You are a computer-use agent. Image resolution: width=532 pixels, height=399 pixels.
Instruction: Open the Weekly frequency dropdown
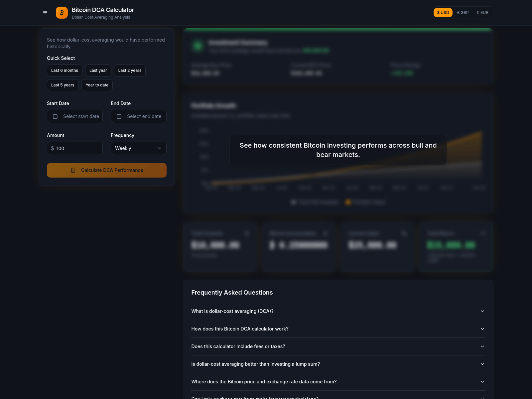point(139,148)
